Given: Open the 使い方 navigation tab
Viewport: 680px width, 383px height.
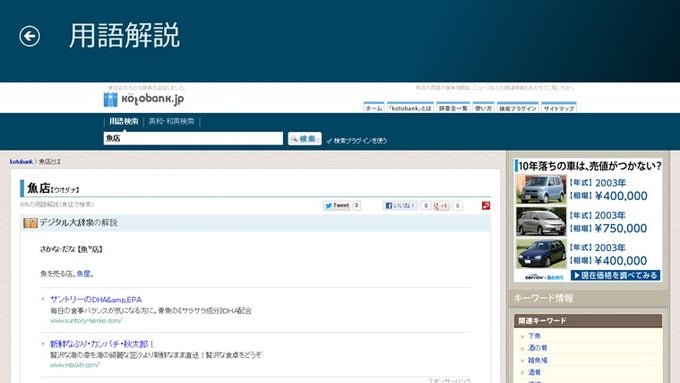Looking at the screenshot, I should [x=483, y=108].
